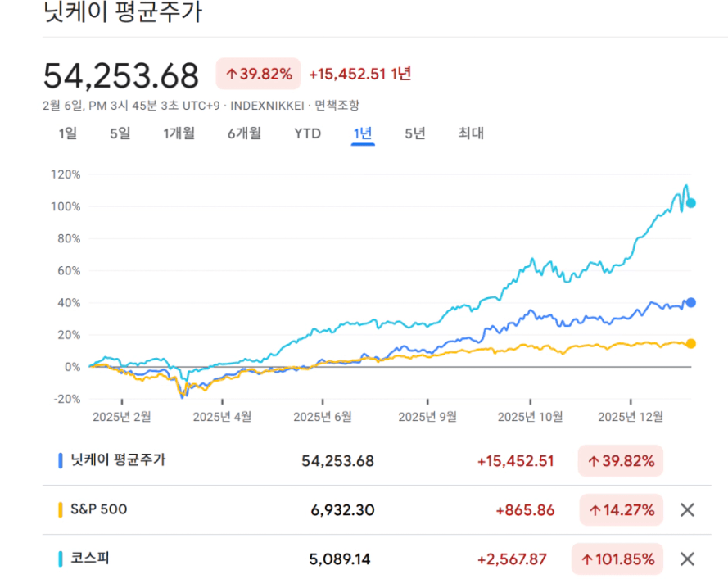Viewport: 728px width, 579px height.
Task: Open the 코스피 comparison row
Action: [90, 559]
